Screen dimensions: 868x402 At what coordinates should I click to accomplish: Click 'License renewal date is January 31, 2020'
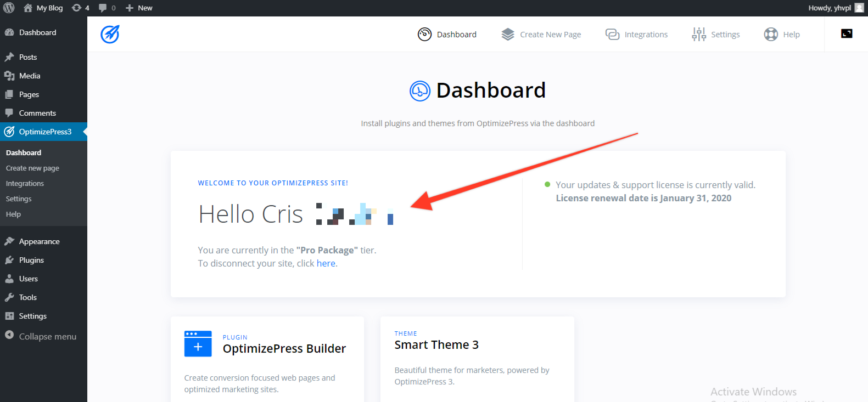643,198
